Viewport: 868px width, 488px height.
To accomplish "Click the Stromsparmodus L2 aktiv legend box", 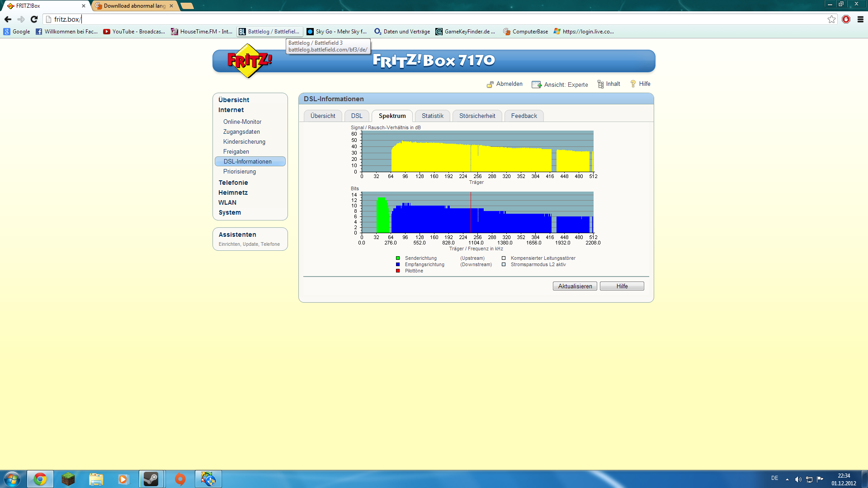I will coord(504,265).
